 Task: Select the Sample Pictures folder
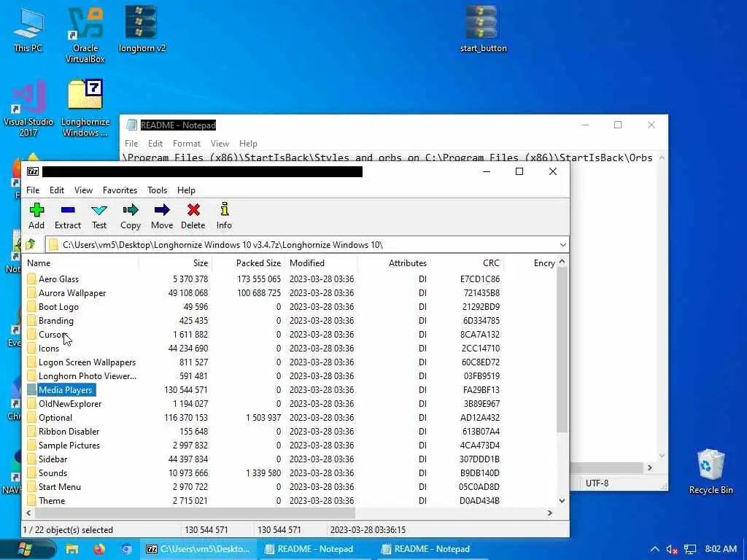point(69,445)
